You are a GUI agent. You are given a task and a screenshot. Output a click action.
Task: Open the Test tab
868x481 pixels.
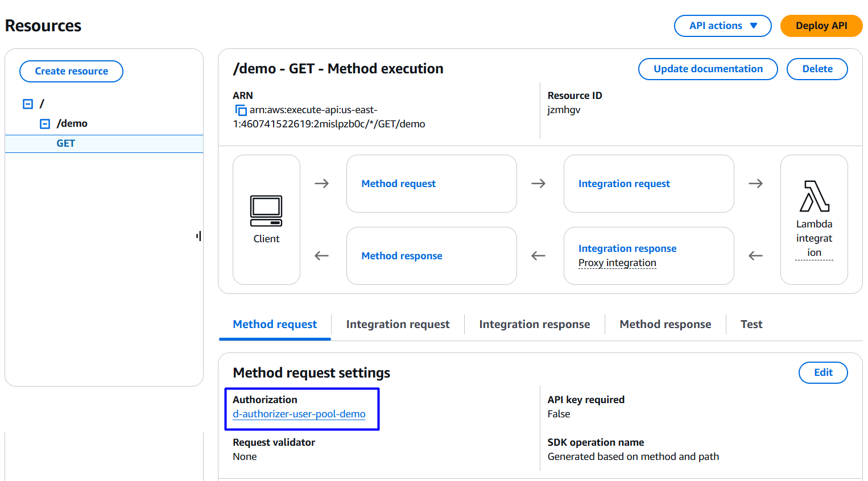click(751, 325)
